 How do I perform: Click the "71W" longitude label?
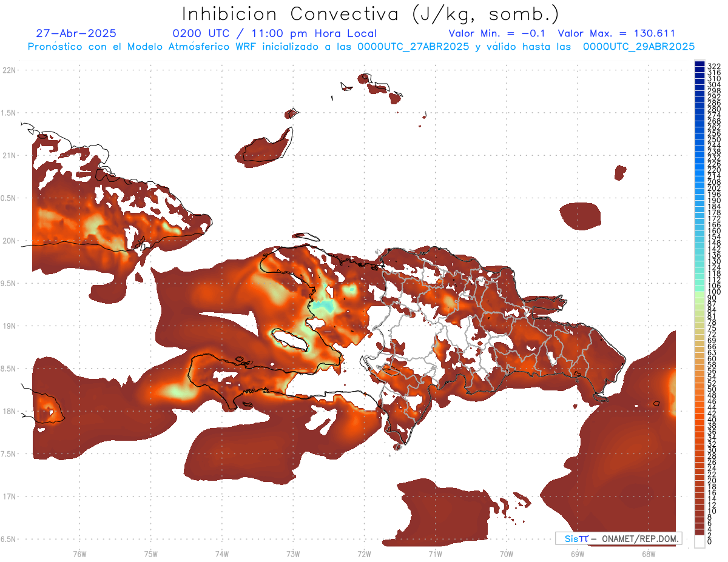[435, 554]
